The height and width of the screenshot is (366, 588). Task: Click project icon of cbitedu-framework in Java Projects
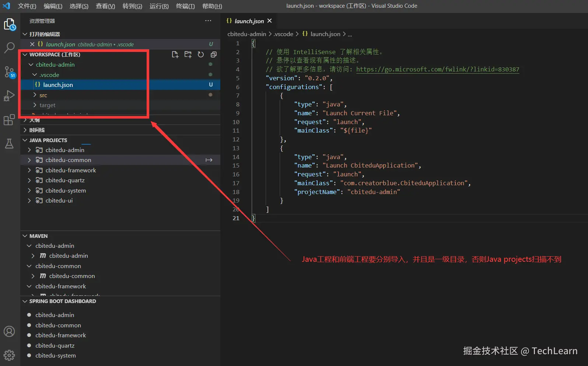[x=39, y=170]
